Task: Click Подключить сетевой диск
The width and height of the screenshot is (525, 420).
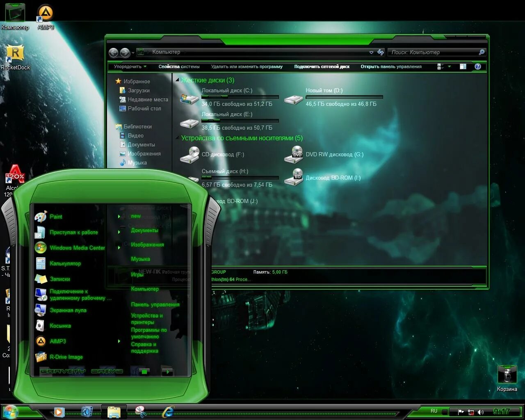Action: (322, 66)
